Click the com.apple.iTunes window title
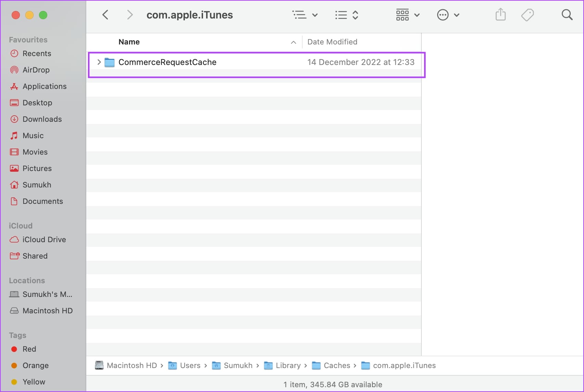Screen dimensions: 584x392 [190, 15]
